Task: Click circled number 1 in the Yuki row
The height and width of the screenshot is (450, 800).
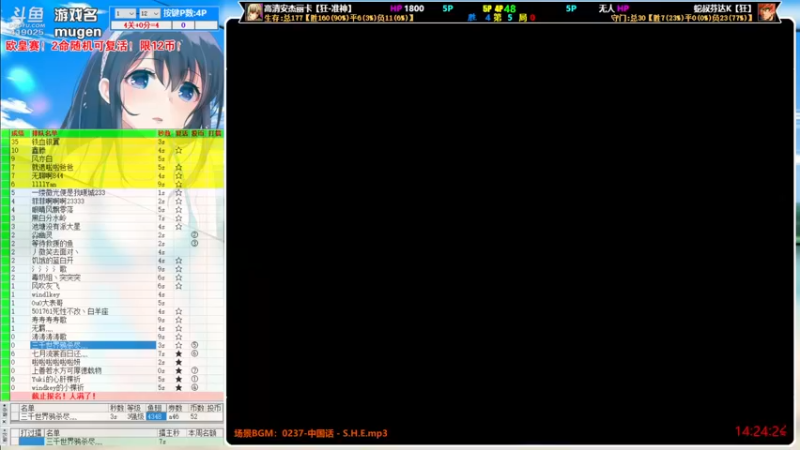Action: (x=194, y=379)
